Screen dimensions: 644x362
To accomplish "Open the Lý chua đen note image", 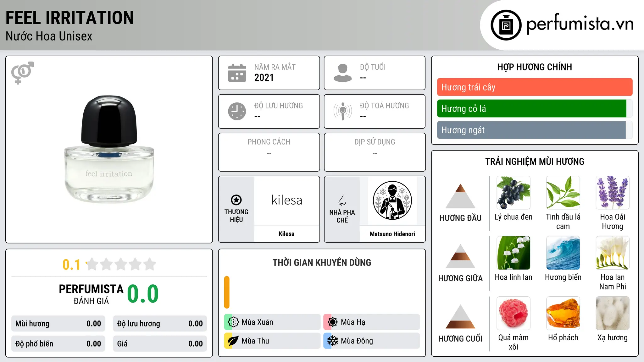I will [x=514, y=193].
